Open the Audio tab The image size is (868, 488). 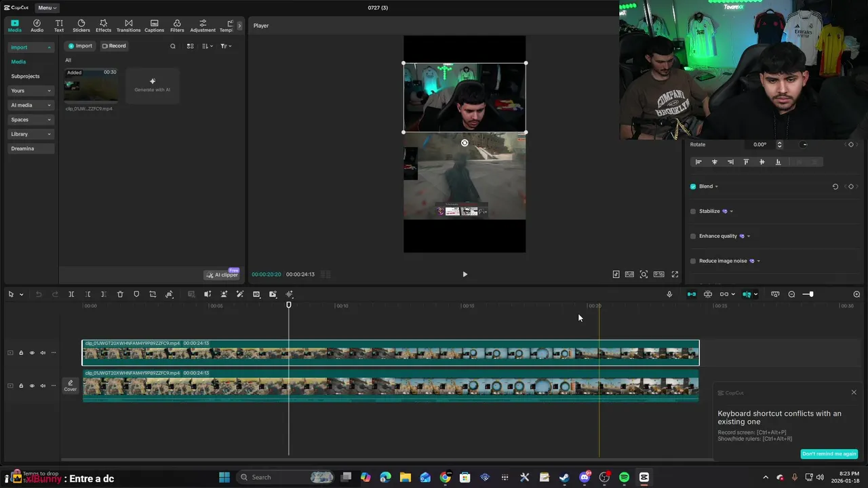click(x=37, y=26)
